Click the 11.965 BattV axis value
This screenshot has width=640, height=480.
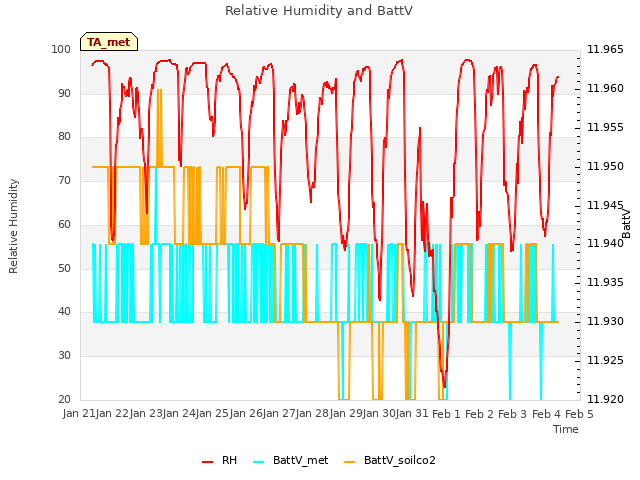tap(605, 49)
